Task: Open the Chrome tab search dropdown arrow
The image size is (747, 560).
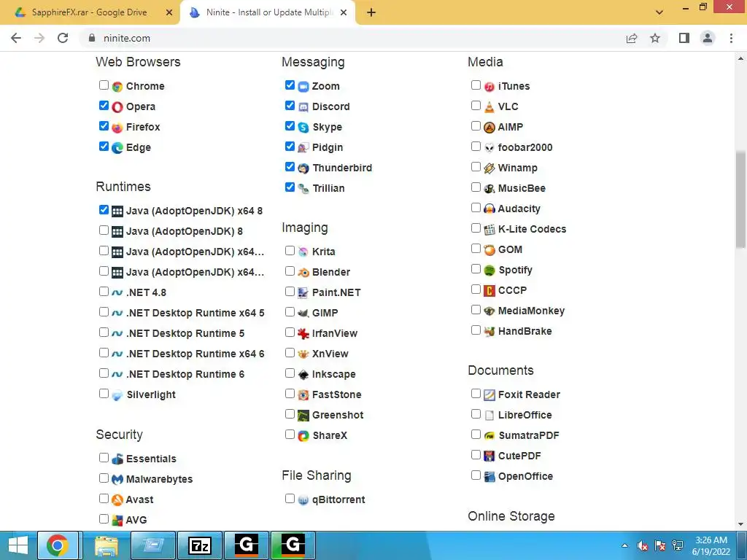Action: tap(659, 12)
